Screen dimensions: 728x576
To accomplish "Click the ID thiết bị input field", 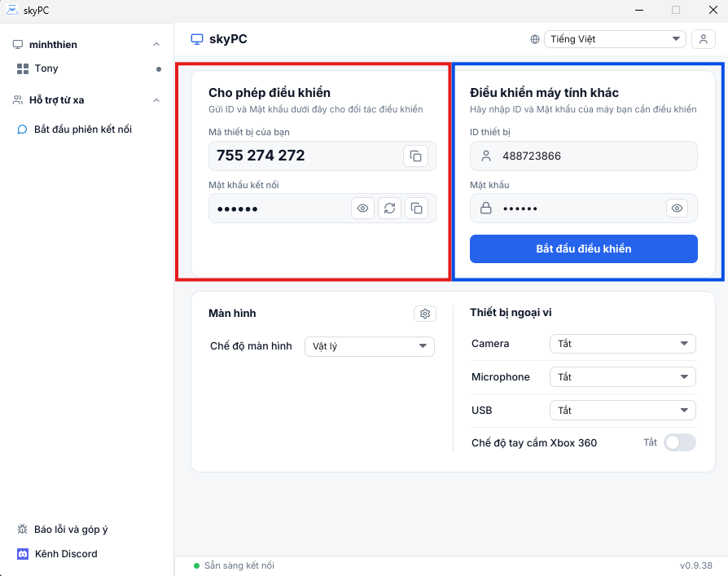I will click(584, 156).
